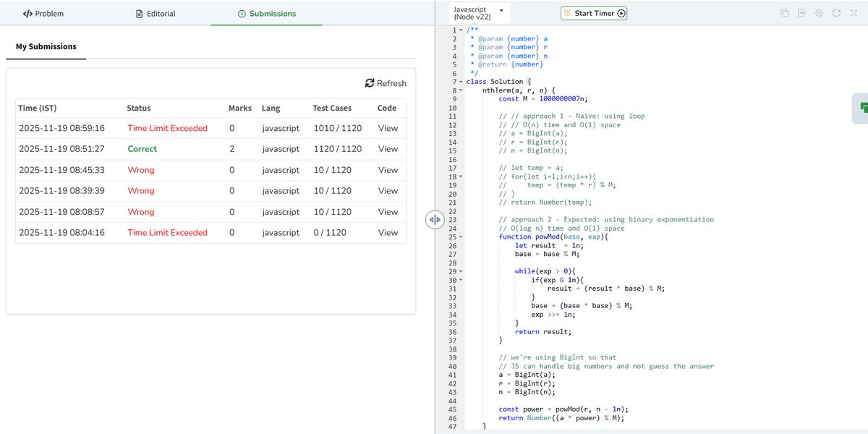The height and width of the screenshot is (434, 868).
Task: Refresh the submissions list
Action: pyautogui.click(x=386, y=83)
